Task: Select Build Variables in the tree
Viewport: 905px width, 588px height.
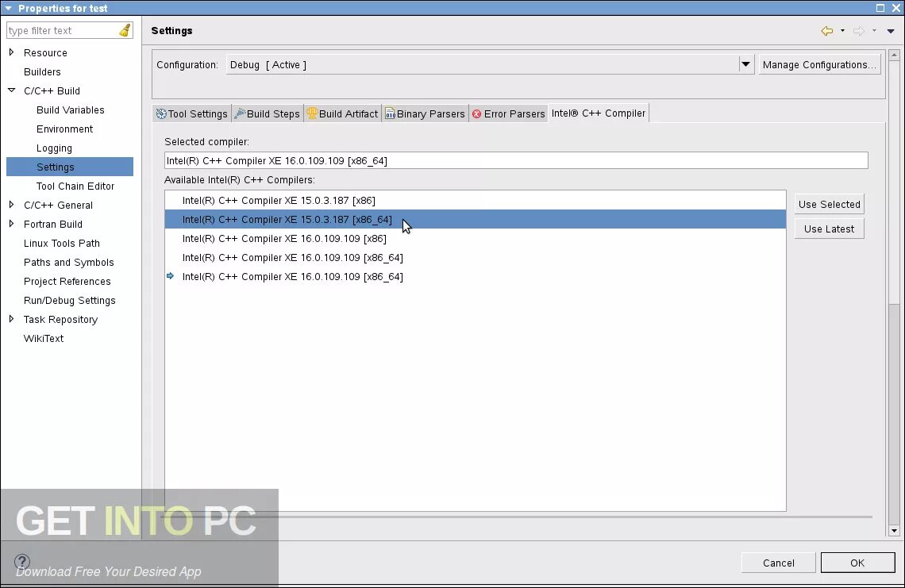Action: (71, 110)
